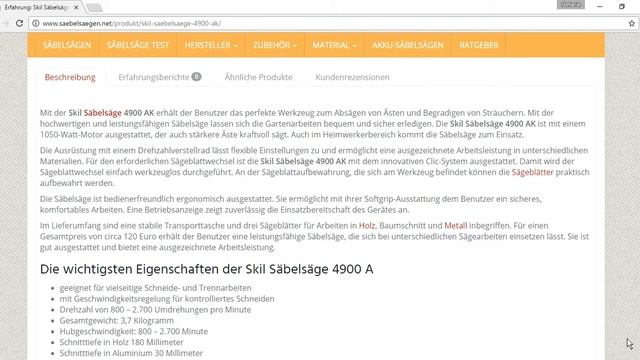The height and width of the screenshot is (360, 640).
Task: Expand the MATERIAL dropdown menu
Action: tap(334, 45)
